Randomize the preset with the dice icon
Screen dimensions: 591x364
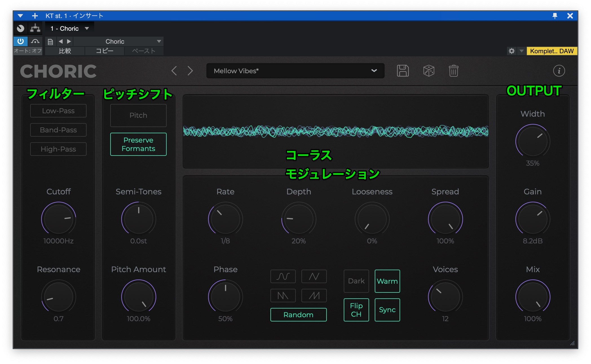(429, 71)
